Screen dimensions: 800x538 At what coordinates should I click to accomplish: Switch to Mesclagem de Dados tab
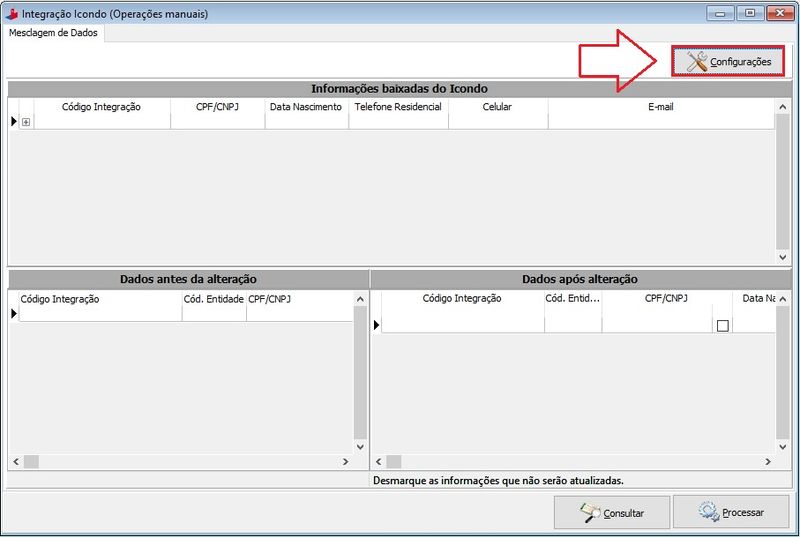[x=54, y=32]
